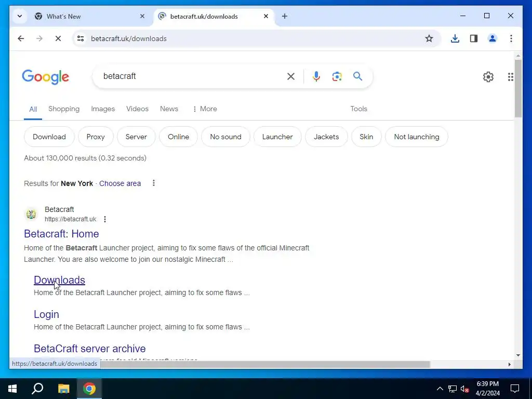Image resolution: width=532 pixels, height=399 pixels.
Task: Apply the Jackets filter chip
Action: click(326, 137)
